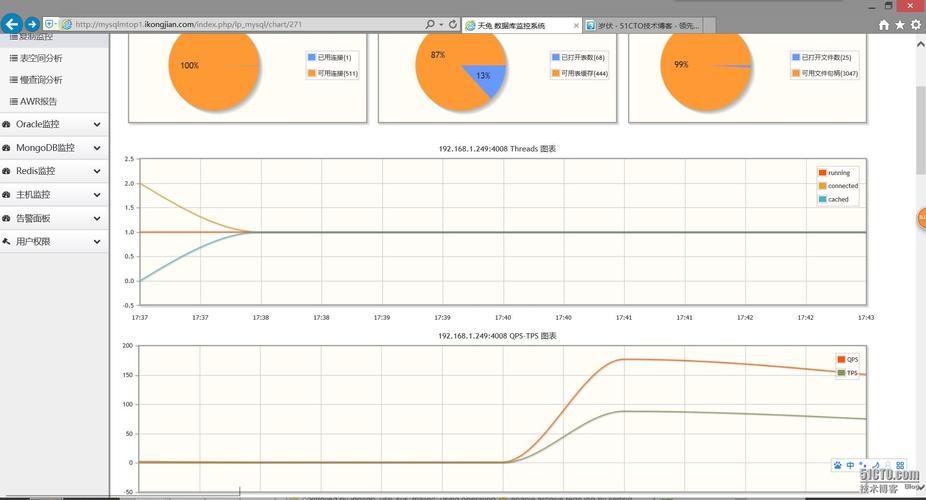Viewport: 926px width, 500px height.
Task: Click the dashboard icon beside MongoDB监控
Action: click(6, 148)
